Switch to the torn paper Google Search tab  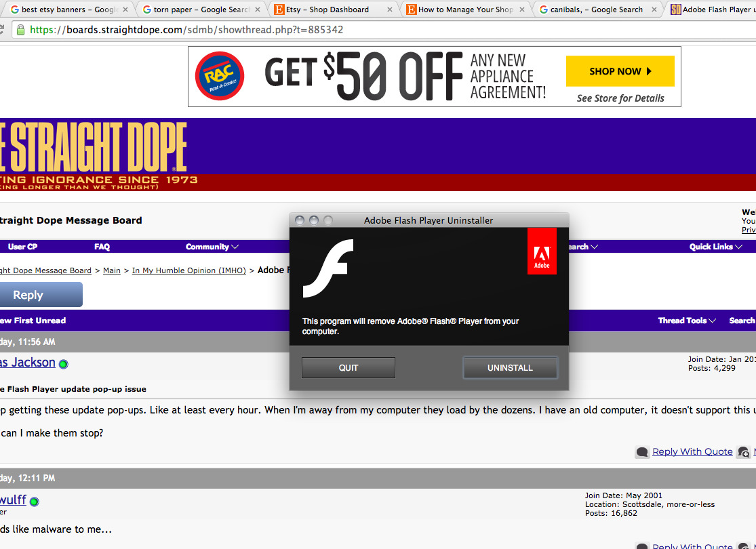201,9
